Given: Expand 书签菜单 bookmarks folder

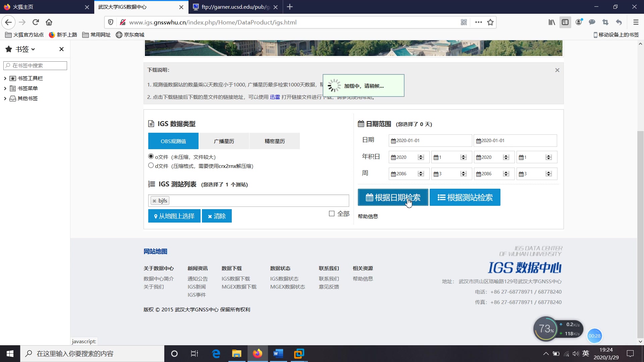Looking at the screenshot, I should coord(5,88).
